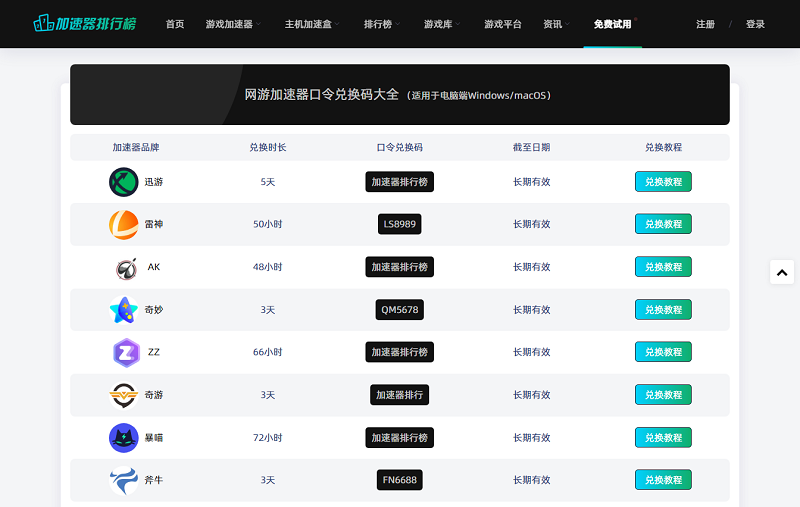The width and height of the screenshot is (800, 507).
Task: Click the 72小时 duration cell
Action: click(x=267, y=438)
